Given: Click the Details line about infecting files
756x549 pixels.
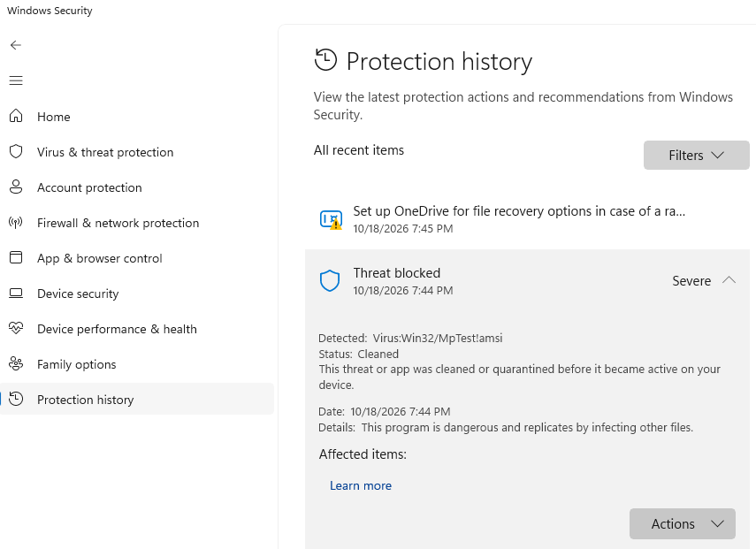Looking at the screenshot, I should [506, 428].
